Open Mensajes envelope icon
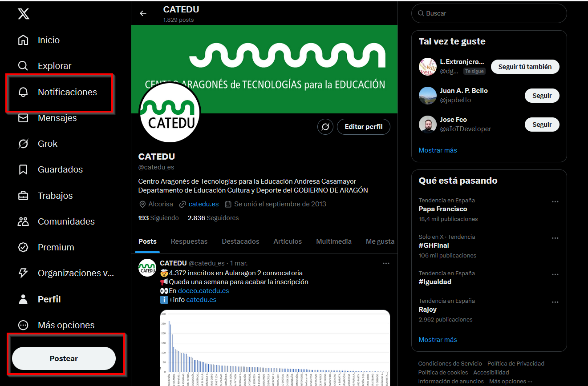 point(23,118)
